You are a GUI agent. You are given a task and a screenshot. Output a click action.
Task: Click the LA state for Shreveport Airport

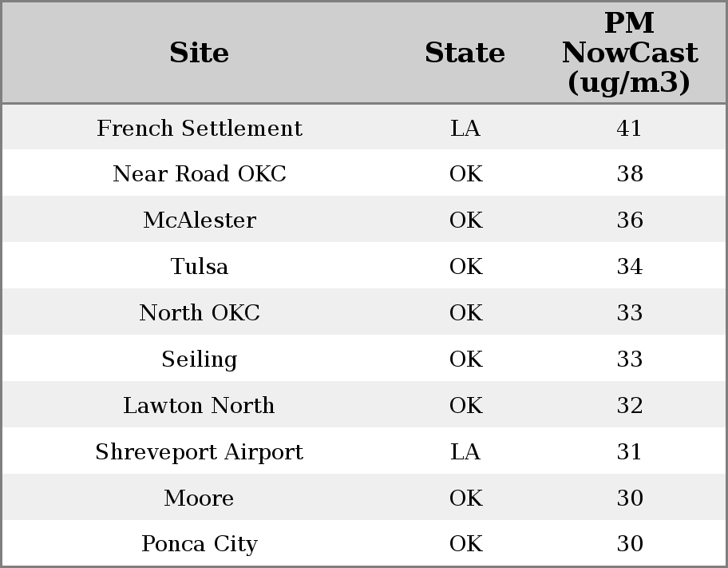tap(465, 452)
